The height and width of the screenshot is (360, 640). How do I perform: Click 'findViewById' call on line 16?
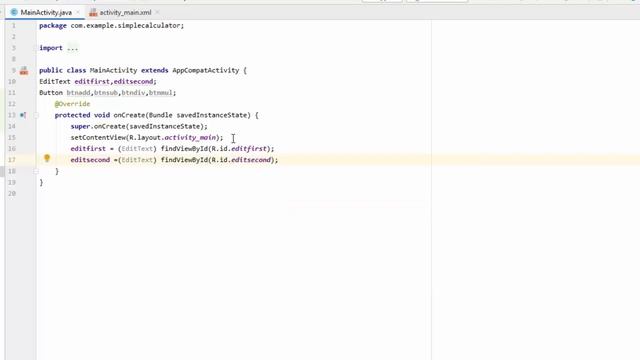tap(184, 149)
